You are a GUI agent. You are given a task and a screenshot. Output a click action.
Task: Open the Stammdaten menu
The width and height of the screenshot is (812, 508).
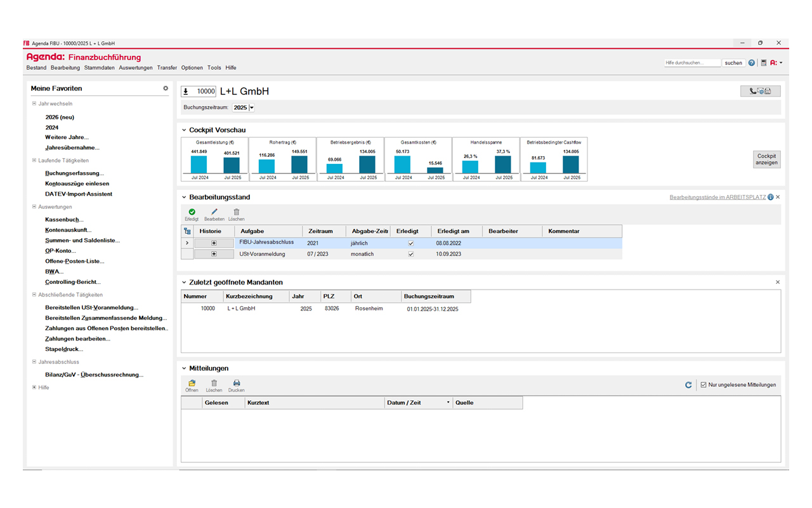(x=99, y=68)
